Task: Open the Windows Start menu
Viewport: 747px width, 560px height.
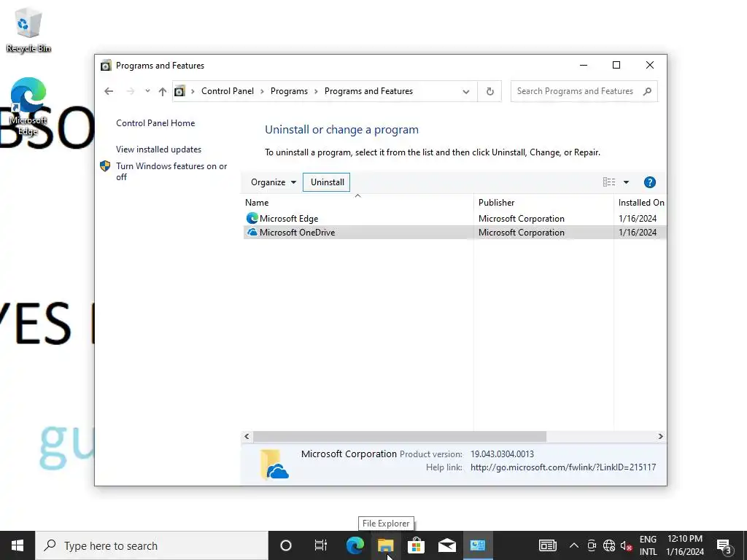Action: 18,545
